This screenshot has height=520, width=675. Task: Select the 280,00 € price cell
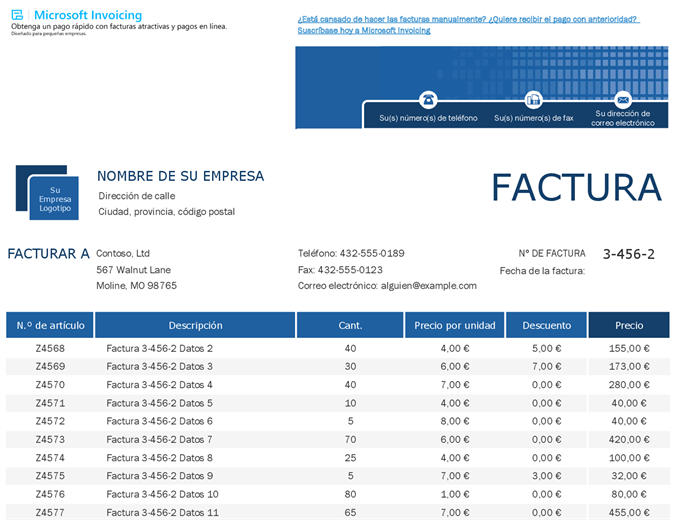pos(629,385)
